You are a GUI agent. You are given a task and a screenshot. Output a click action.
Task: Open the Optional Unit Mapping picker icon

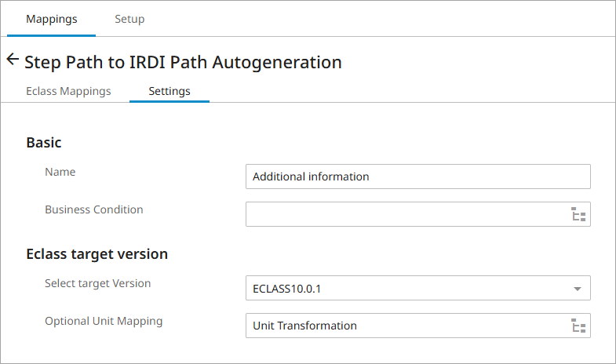(579, 326)
